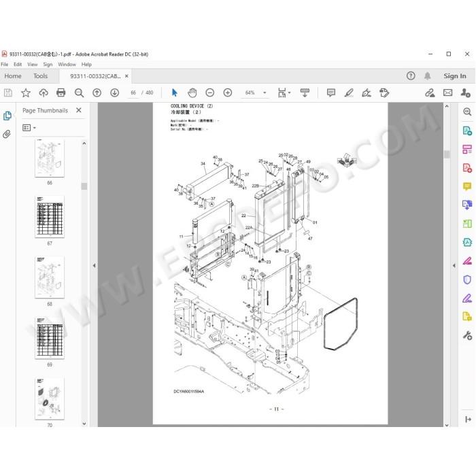The width and height of the screenshot is (476, 476).
Task: Activate the Hand pan tool
Action: click(192, 92)
